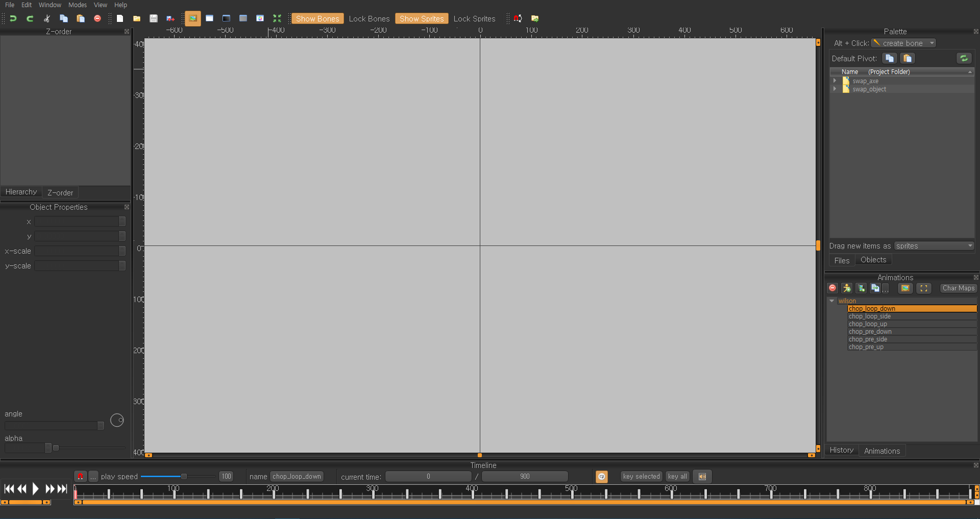Click the green zoom-to-fit arrows icon
980x519 pixels.
(x=277, y=18)
